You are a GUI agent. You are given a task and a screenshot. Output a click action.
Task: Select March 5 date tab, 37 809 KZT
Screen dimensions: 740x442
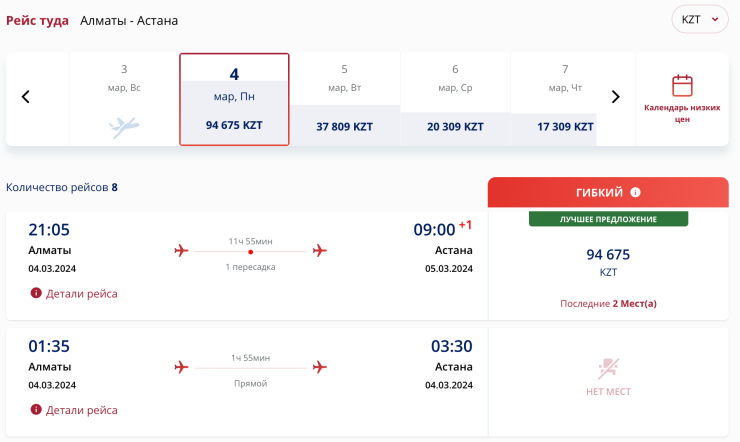click(344, 99)
